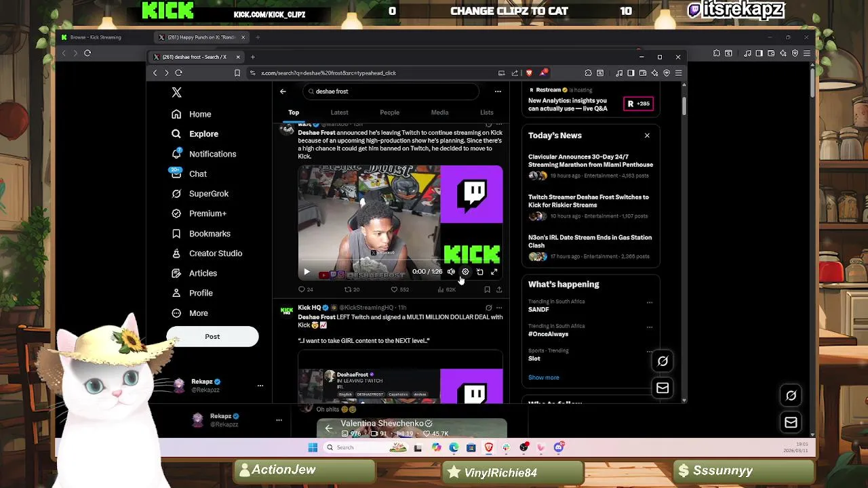
Task: Bookmark the first Deshae Frost post
Action: click(x=487, y=289)
